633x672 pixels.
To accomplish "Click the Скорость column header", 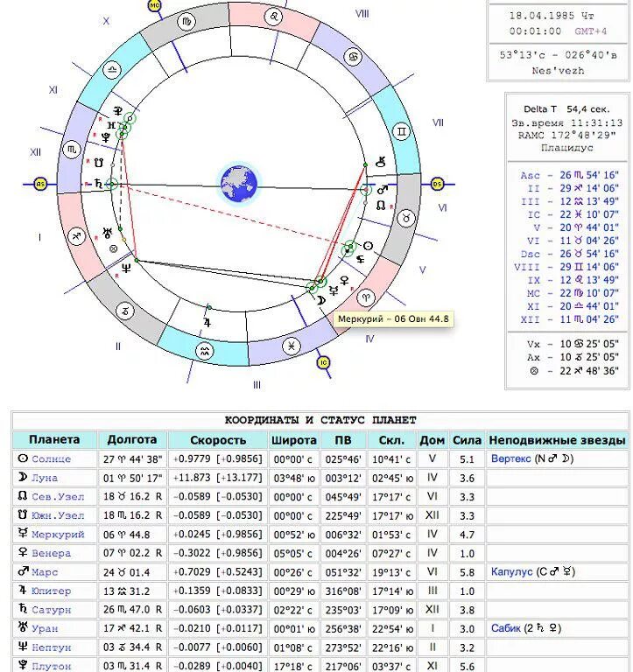I will (x=218, y=440).
